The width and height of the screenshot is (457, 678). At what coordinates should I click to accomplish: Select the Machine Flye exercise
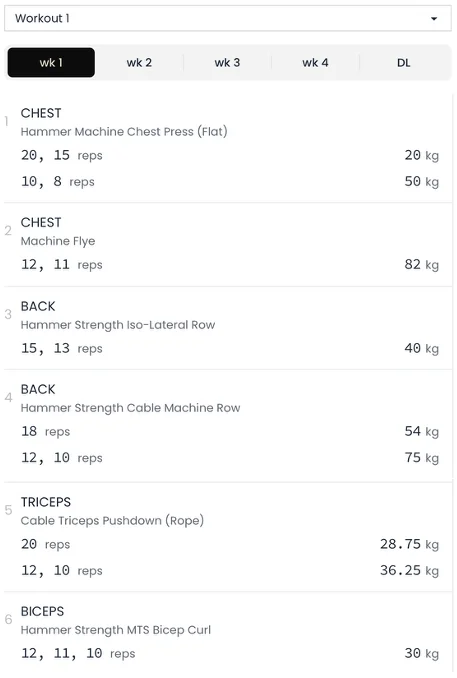(x=58, y=241)
